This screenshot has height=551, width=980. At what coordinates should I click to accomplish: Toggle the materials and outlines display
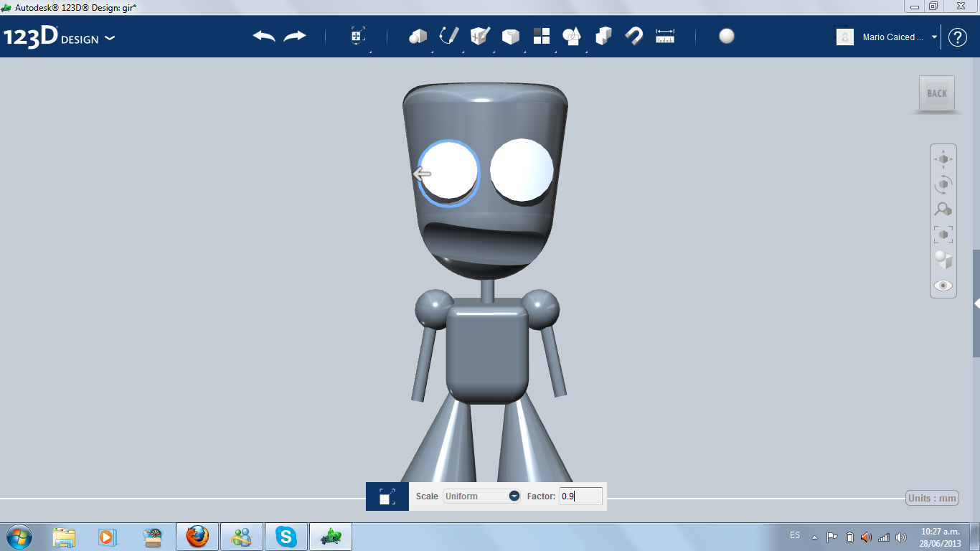click(x=943, y=260)
